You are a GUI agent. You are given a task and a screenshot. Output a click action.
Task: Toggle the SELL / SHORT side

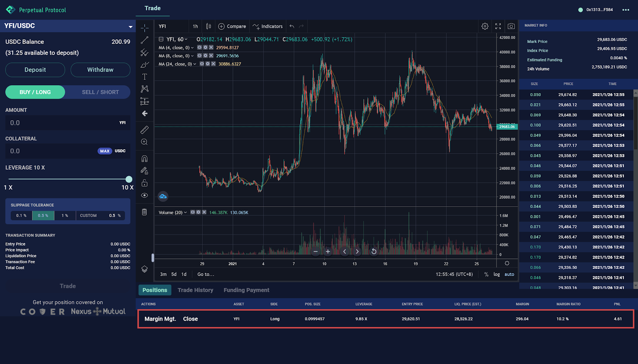coord(100,92)
